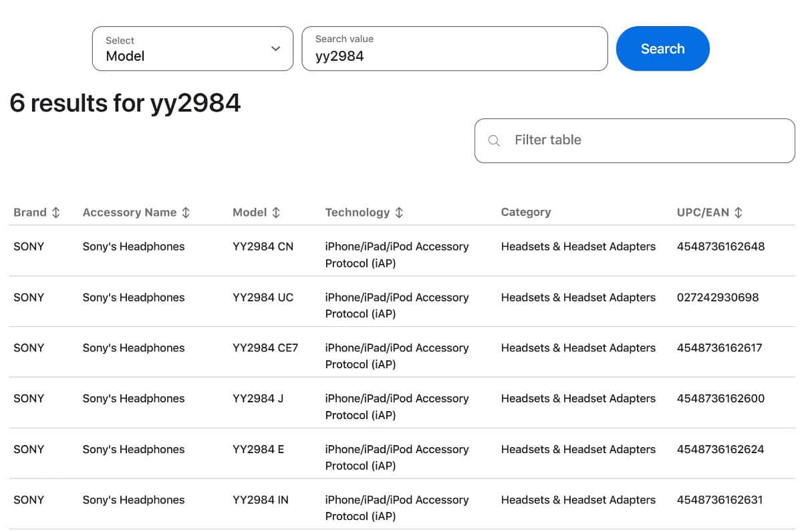Select the model cell YY2984 J
Screen dimensions: 802x532
click(x=258, y=399)
